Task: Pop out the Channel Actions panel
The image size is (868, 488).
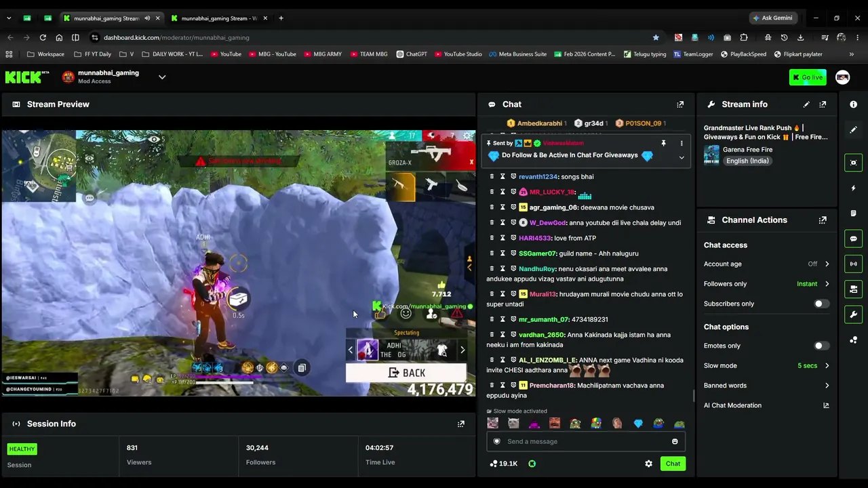Action: (x=823, y=220)
